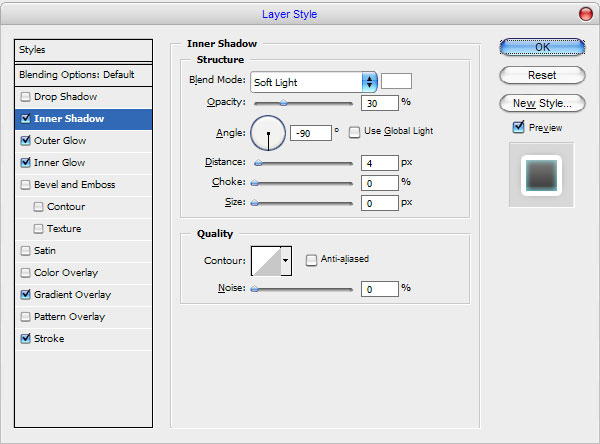This screenshot has width=600, height=444.
Task: Click the contour curve preview thumbnail
Action: coord(266,261)
